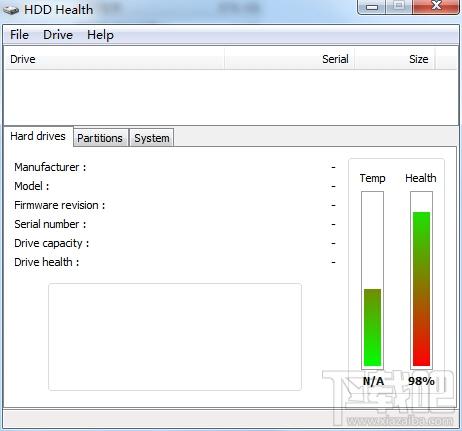Switch to the System tab
This screenshot has height=431, width=462.
[152, 138]
